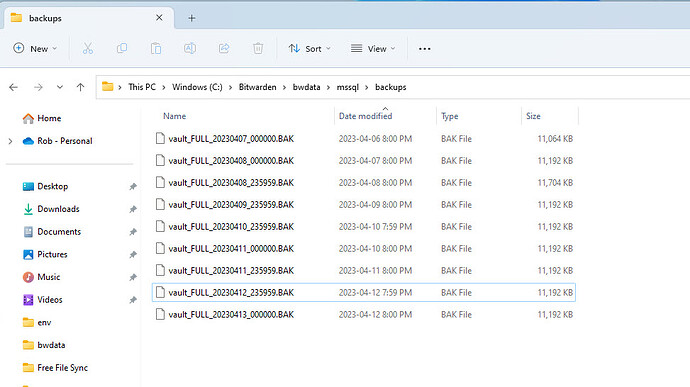Click Bitwarden in the breadcrumb
690x387 pixels.
[x=257, y=87]
